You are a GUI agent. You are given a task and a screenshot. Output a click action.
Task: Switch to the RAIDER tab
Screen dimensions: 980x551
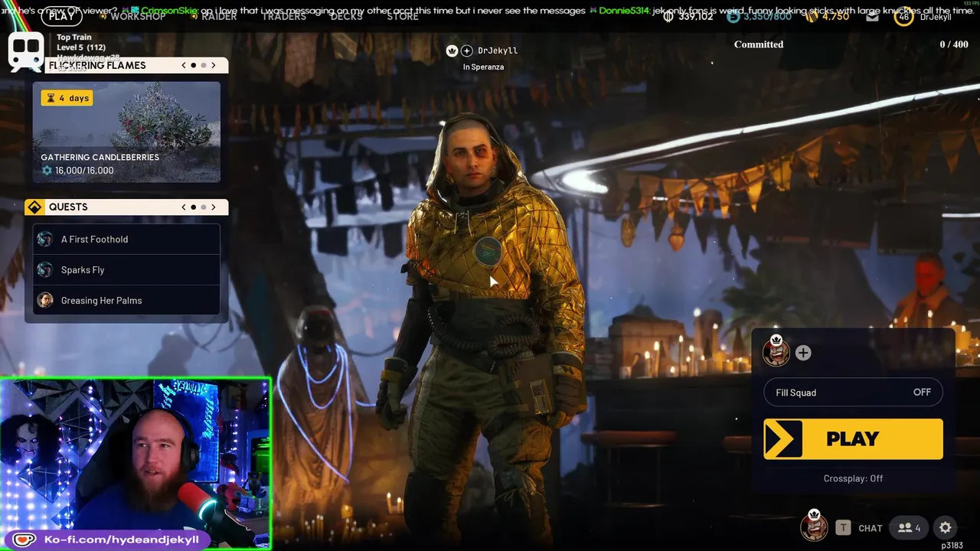coord(219,16)
